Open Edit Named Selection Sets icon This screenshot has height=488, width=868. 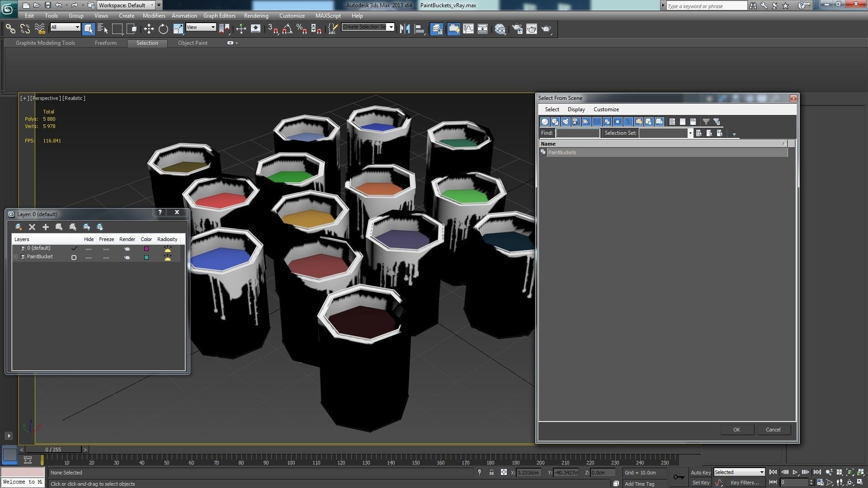pyautogui.click(x=333, y=29)
